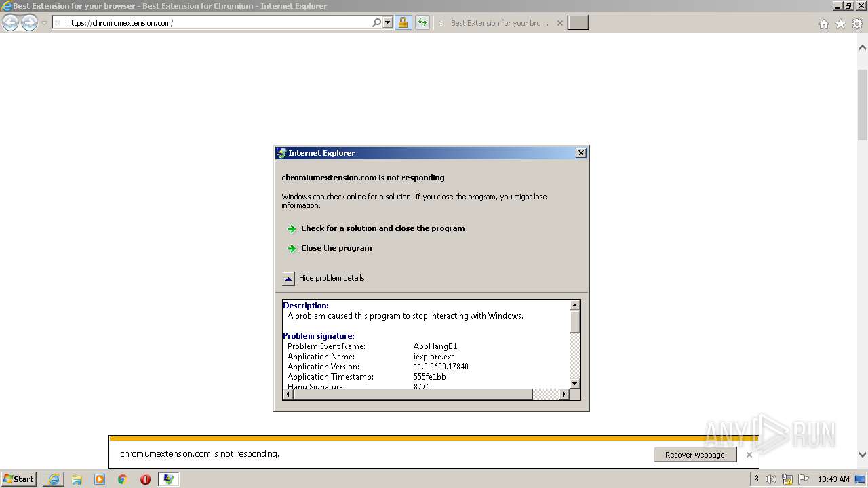Image resolution: width=868 pixels, height=488 pixels.
Task: Click horizontal scrollbar thumb in problem details
Action: [413, 394]
